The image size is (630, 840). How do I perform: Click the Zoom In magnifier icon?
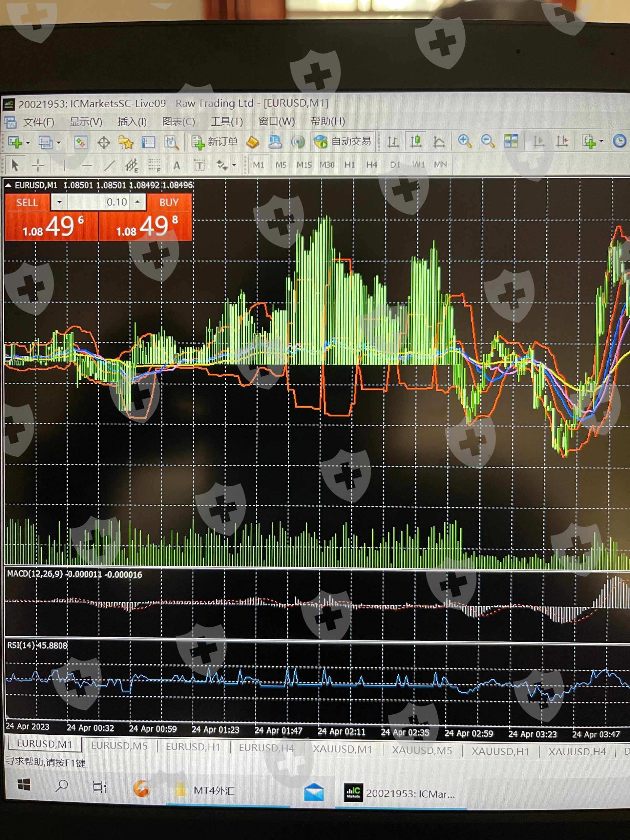pyautogui.click(x=464, y=141)
